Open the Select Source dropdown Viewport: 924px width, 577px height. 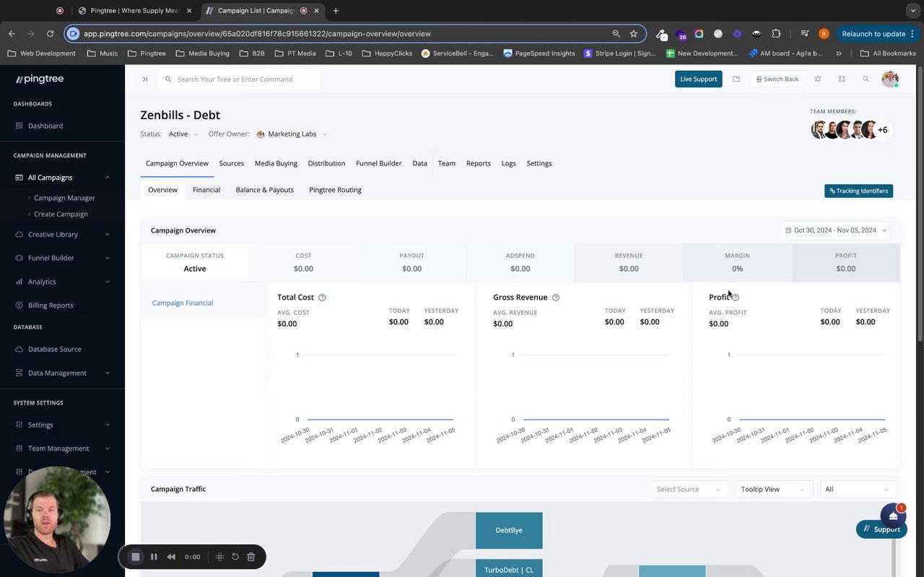click(689, 490)
